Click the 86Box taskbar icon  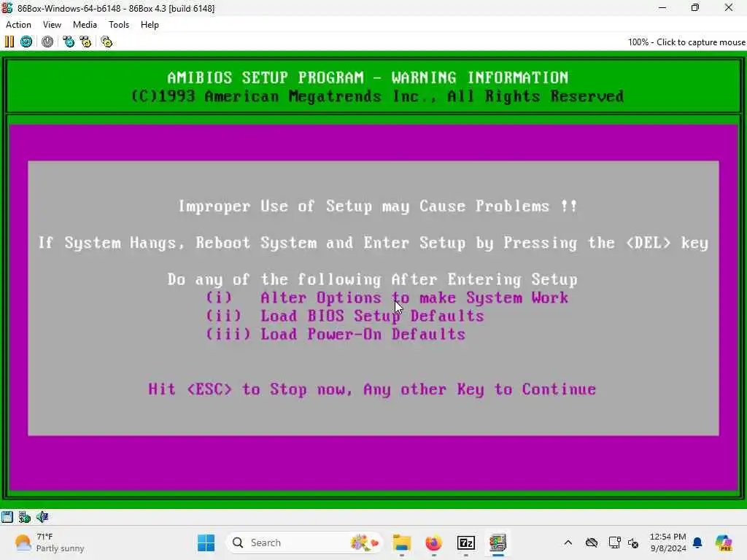[498, 542]
